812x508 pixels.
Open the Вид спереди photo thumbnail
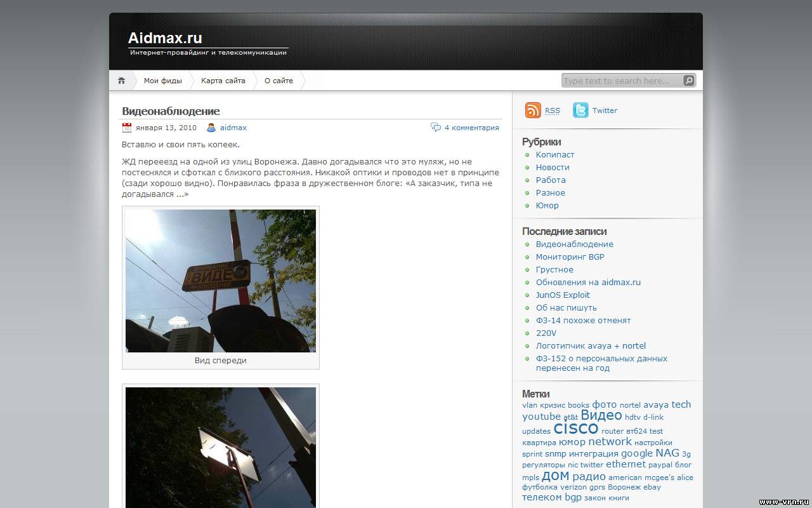click(221, 281)
